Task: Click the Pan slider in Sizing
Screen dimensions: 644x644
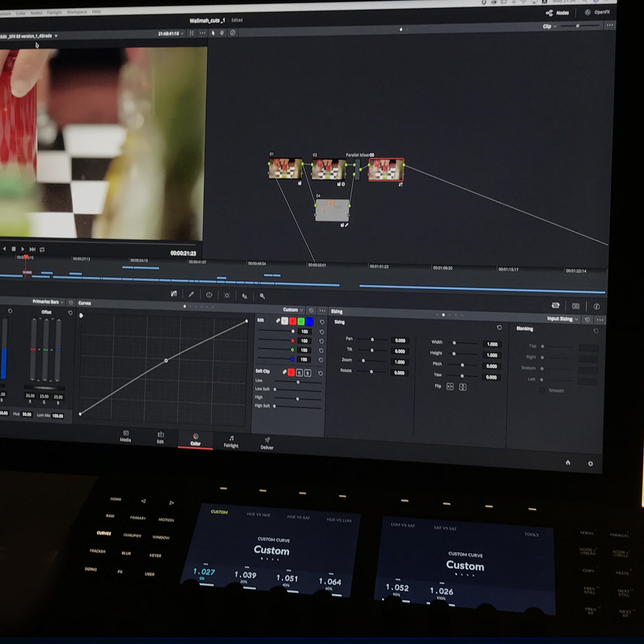Action: (x=372, y=340)
